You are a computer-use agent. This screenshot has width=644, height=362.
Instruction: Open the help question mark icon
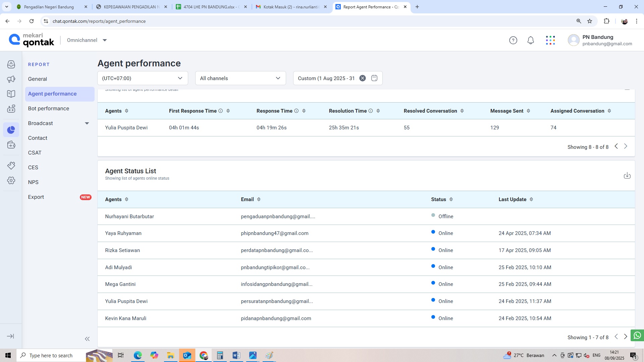[x=513, y=41]
